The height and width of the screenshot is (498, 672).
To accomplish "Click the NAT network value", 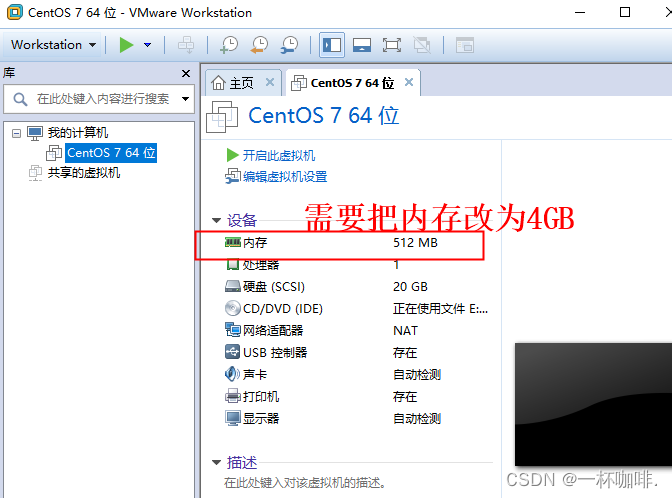I will [405, 330].
